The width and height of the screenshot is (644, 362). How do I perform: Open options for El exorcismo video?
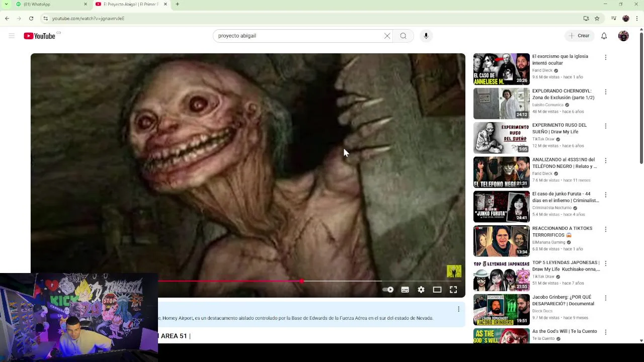[606, 57]
